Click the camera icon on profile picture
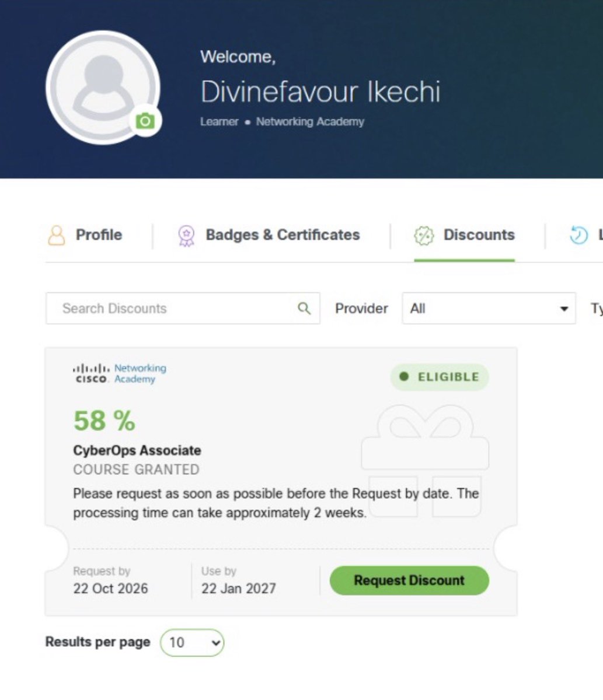This screenshot has width=603, height=700. click(x=145, y=121)
